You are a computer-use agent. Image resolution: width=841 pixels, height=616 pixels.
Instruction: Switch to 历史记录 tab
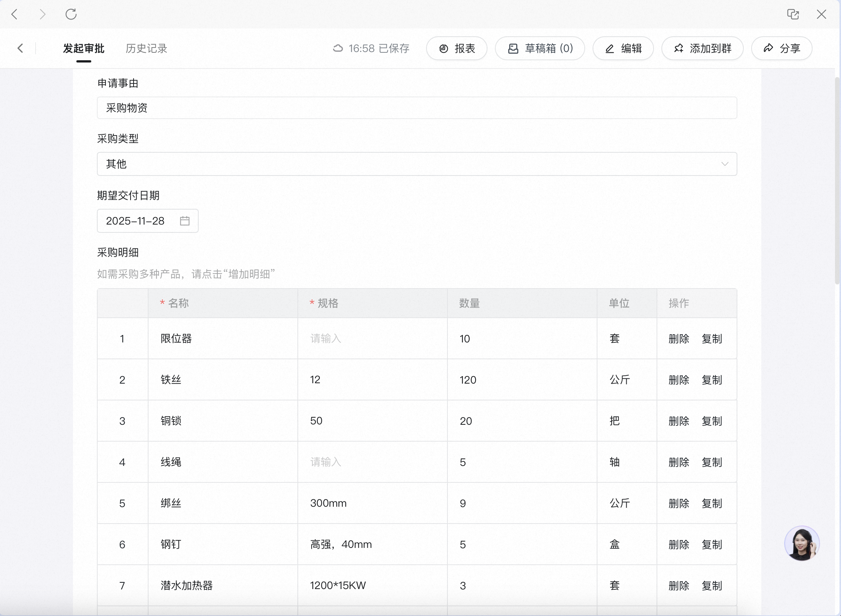(x=146, y=48)
